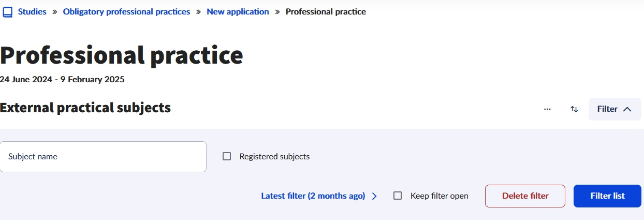The width and height of the screenshot is (644, 224).
Task: Apply filters with Filter list button
Action: [607, 196]
